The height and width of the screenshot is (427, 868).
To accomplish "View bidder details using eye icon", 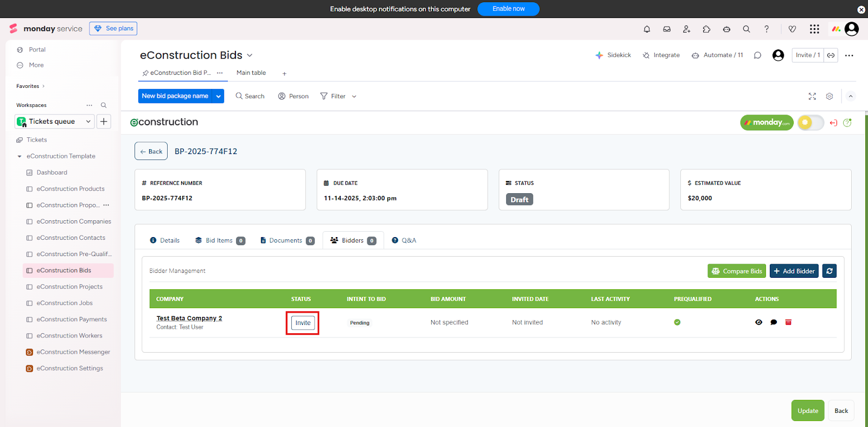I will 758,322.
